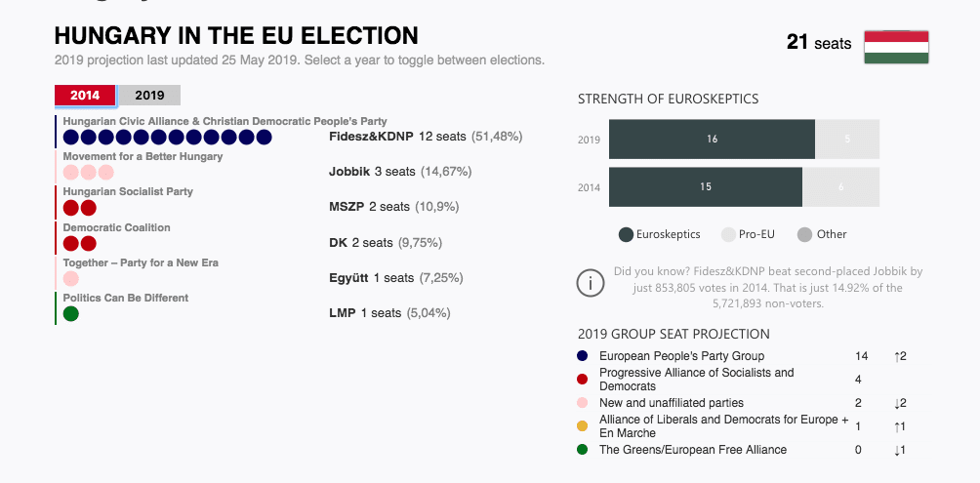Image resolution: width=980 pixels, height=483 pixels.
Task: Click the 2014 Pro-EU bar segment
Action: click(840, 186)
